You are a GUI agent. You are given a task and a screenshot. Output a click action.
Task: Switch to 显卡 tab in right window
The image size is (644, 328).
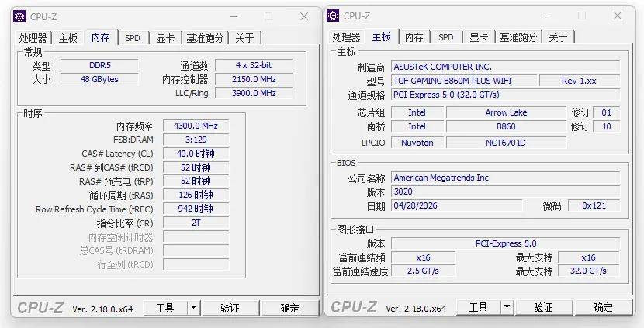click(479, 37)
